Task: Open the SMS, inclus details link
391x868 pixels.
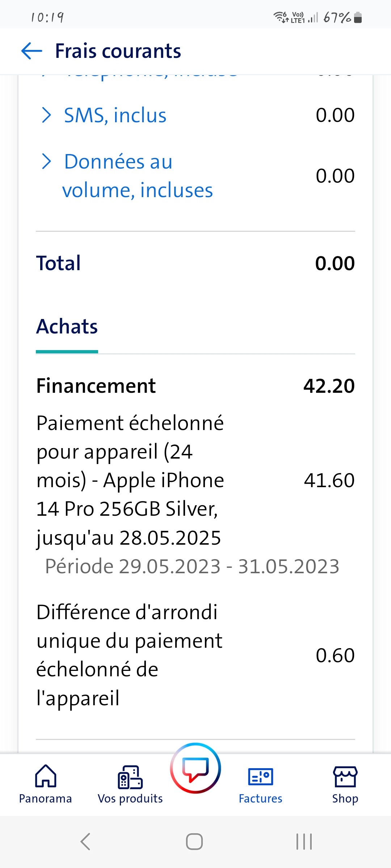Action: [115, 115]
